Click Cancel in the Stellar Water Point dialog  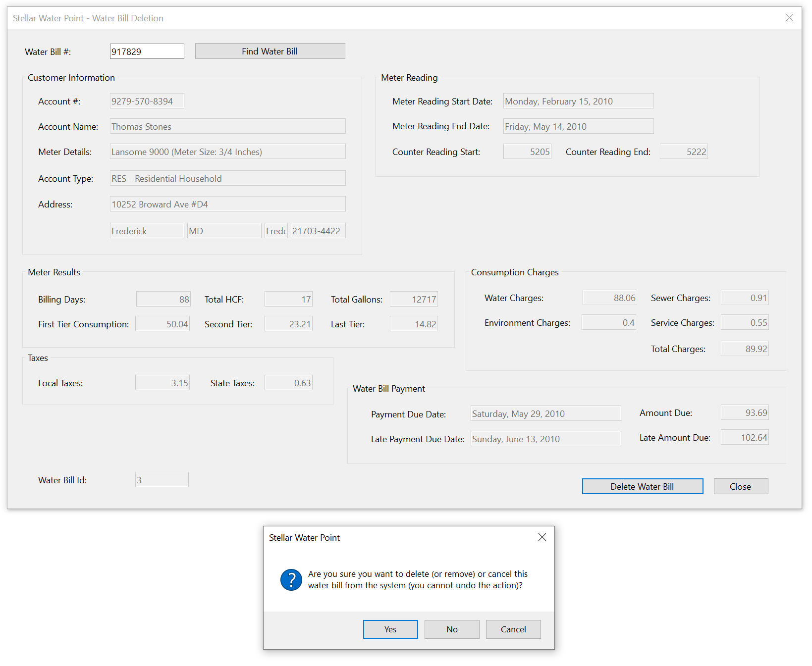tap(513, 629)
